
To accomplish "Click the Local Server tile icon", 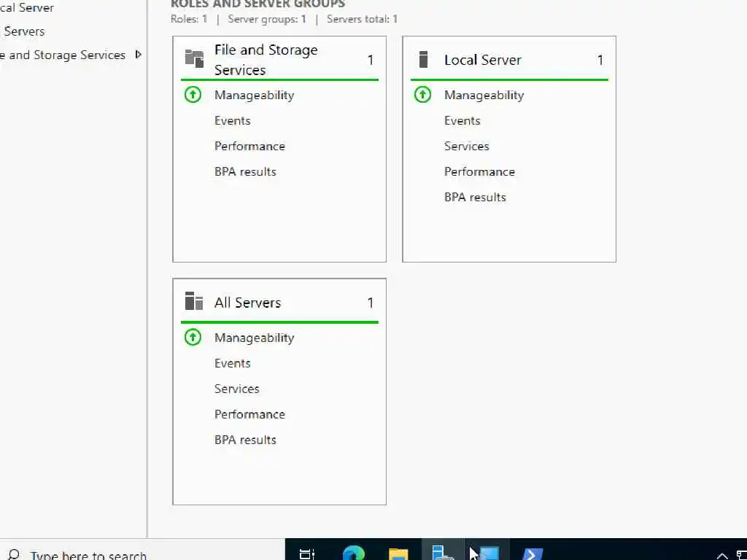I will point(423,60).
